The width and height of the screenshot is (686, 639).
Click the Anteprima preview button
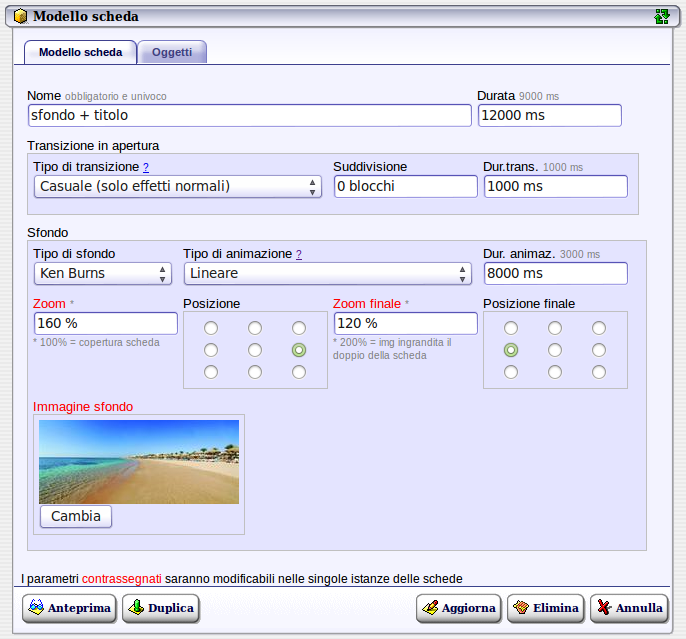[x=69, y=608]
